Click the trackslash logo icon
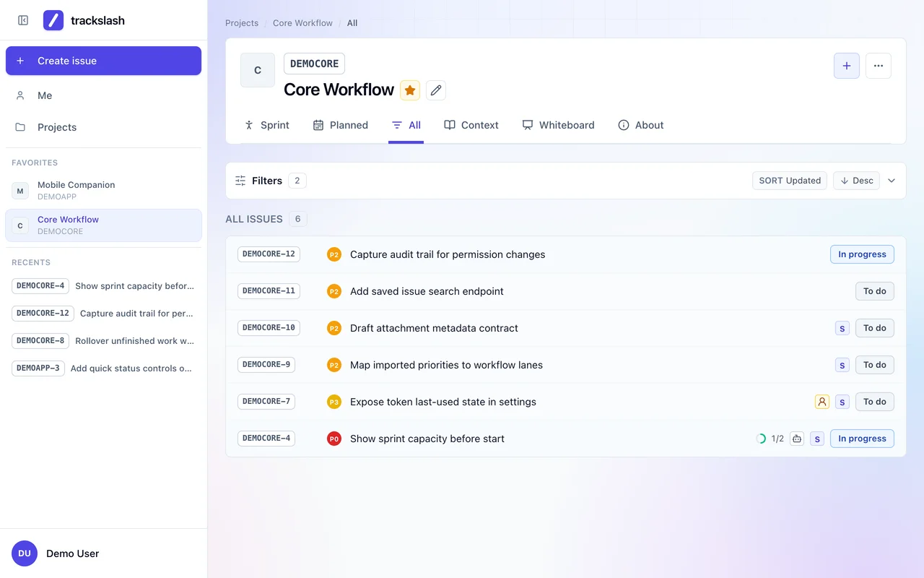 click(53, 20)
